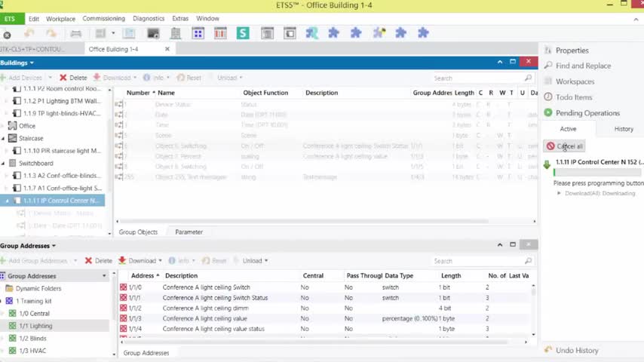Image resolution: width=644 pixels, height=362 pixels.
Task: Click the green S toolbar icon
Action: (x=243, y=33)
